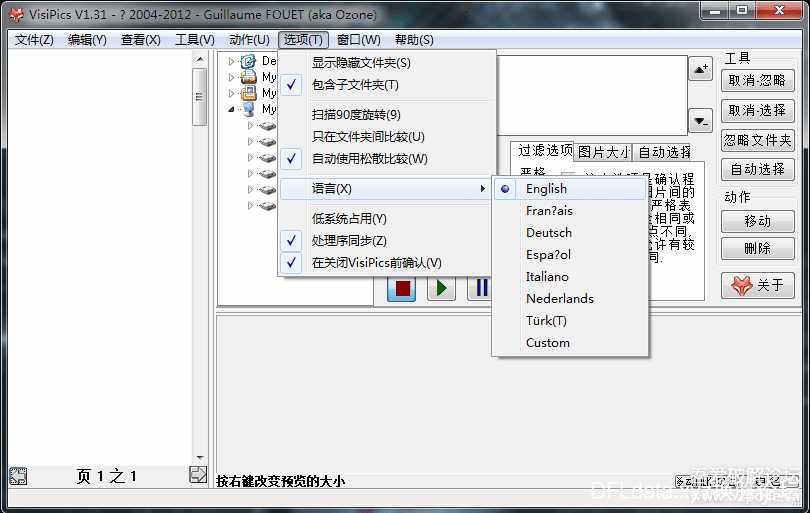Click the 取消-忽略 button
The height and width of the screenshot is (513, 810).
(757, 81)
